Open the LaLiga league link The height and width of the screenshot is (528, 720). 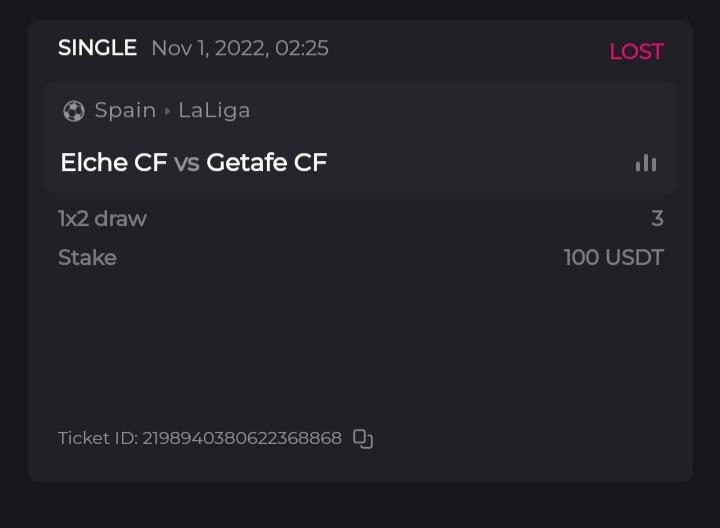click(214, 110)
